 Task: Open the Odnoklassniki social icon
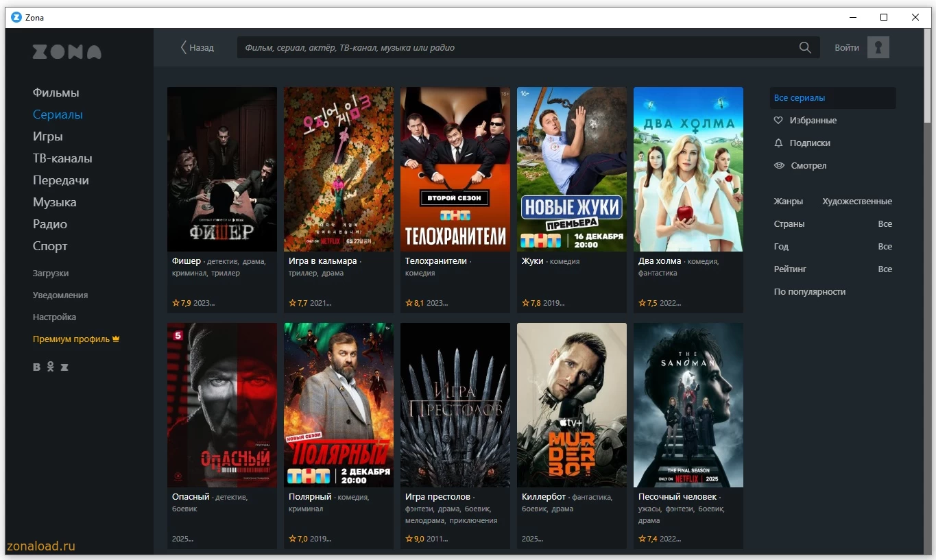50,367
